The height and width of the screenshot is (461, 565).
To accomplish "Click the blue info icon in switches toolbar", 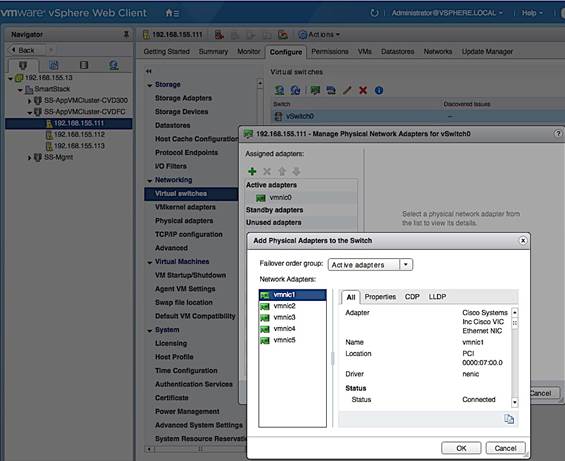I will (x=379, y=90).
